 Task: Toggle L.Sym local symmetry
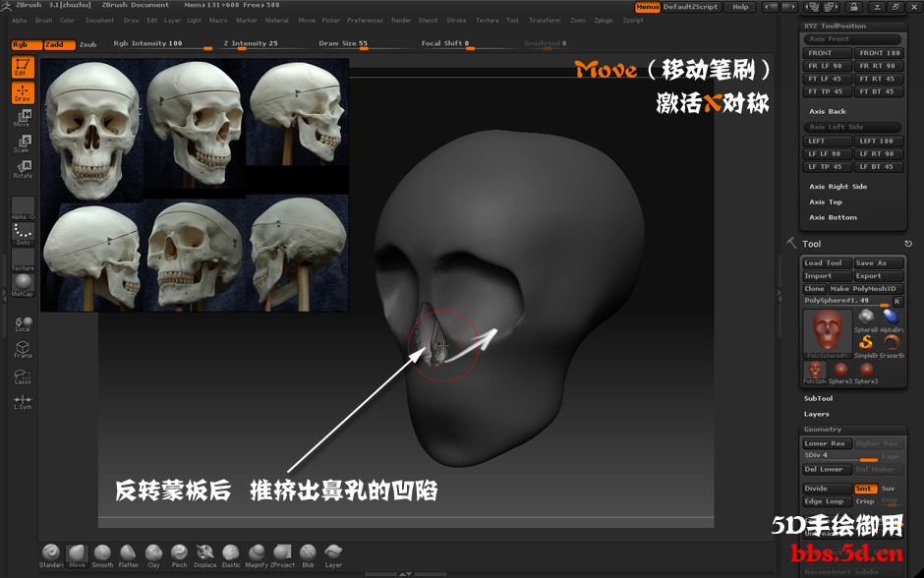[x=23, y=402]
